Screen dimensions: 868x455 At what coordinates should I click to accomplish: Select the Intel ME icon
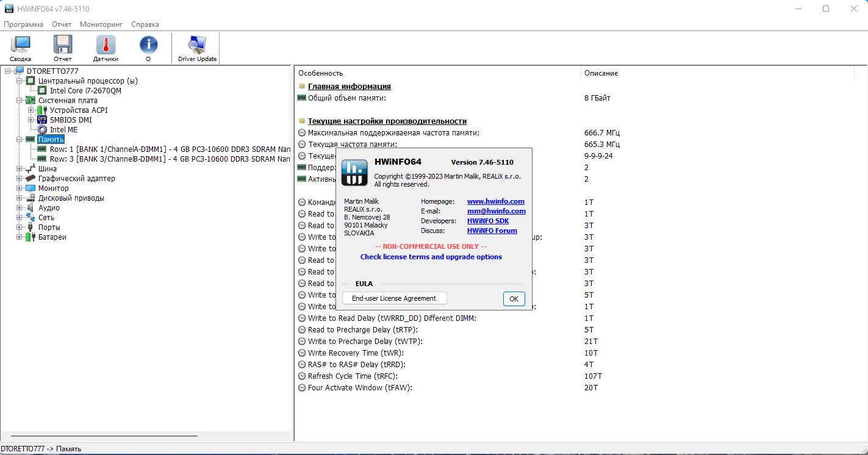click(x=42, y=129)
